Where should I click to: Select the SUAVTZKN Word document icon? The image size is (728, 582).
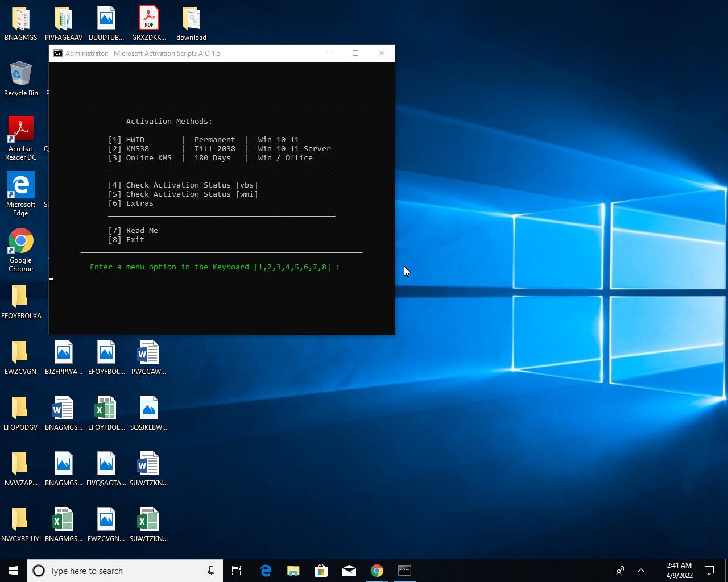(x=148, y=469)
